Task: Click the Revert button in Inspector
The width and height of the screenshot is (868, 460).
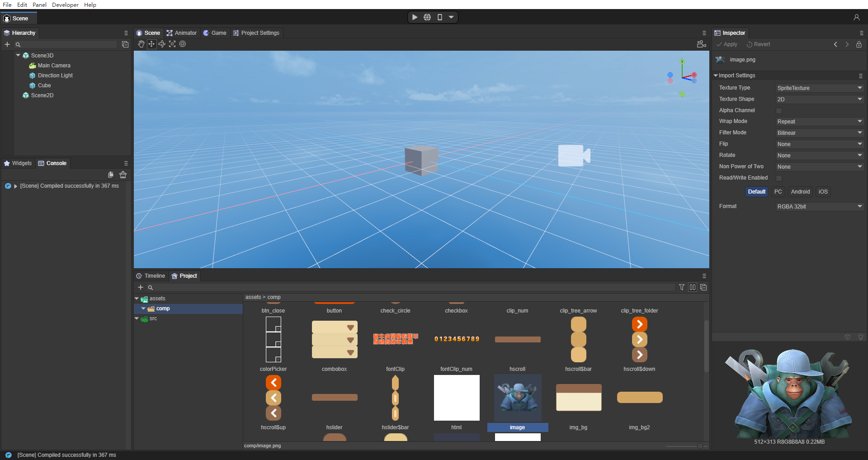Action: (x=758, y=44)
